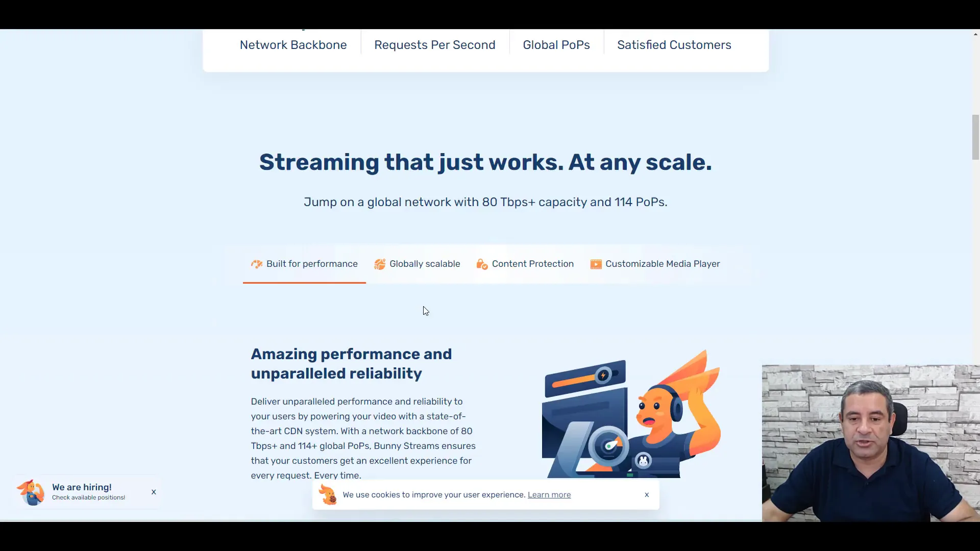The height and width of the screenshot is (551, 980).
Task: Click the Globally scalable tab icon
Action: pos(379,264)
